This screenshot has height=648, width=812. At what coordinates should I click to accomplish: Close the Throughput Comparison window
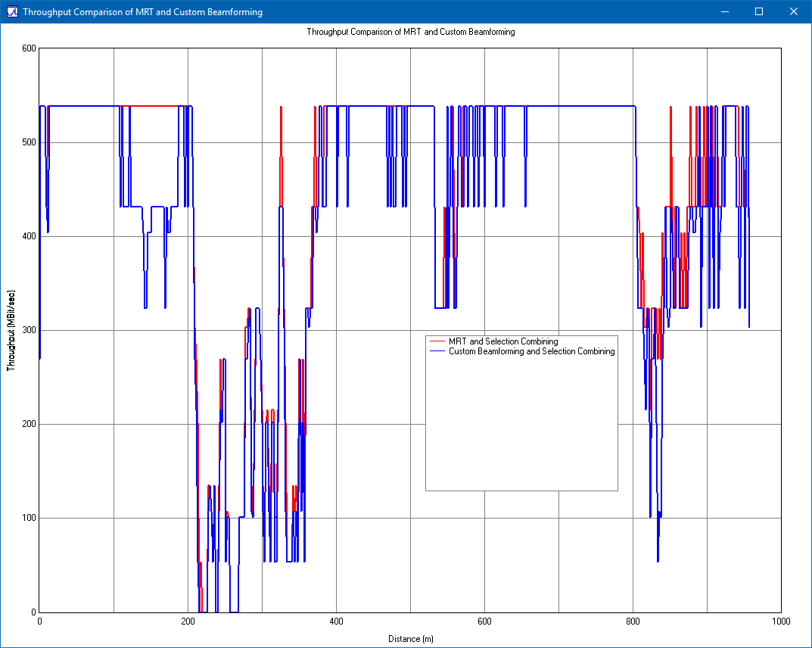pyautogui.click(x=793, y=11)
